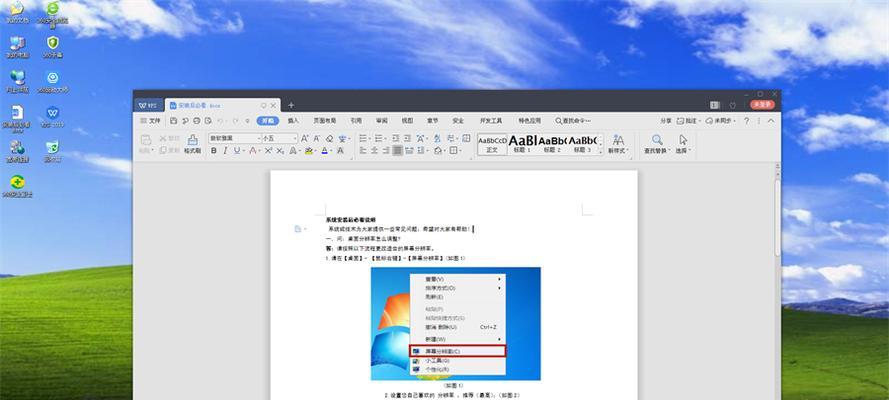Toggle Underline formatting

[236, 151]
